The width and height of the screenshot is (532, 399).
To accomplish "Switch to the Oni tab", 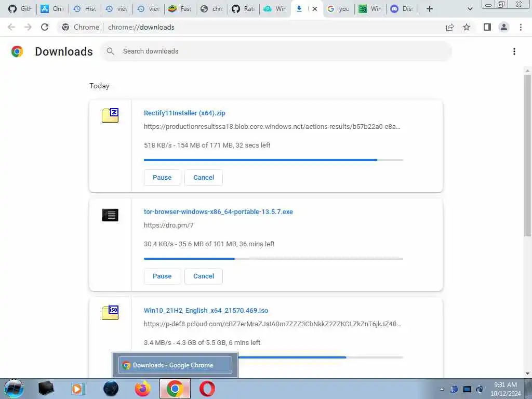I will pyautogui.click(x=52, y=9).
